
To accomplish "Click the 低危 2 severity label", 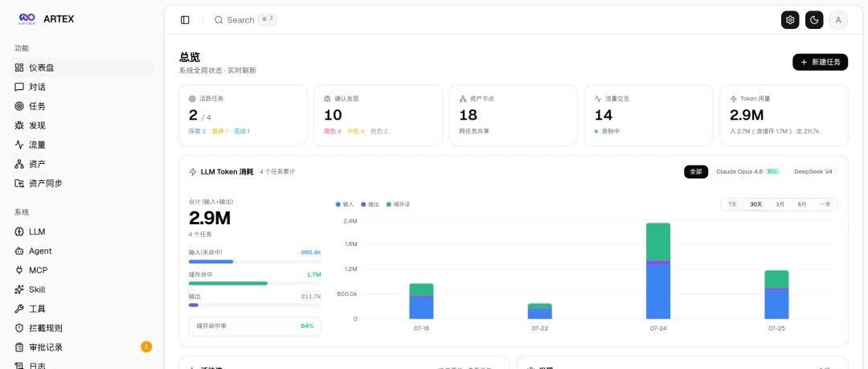I will tap(379, 131).
